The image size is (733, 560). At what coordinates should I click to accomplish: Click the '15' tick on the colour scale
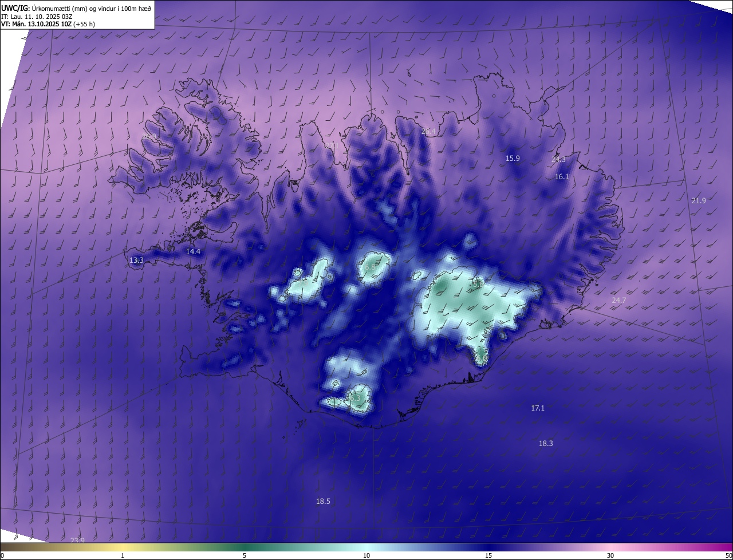tap(488, 556)
